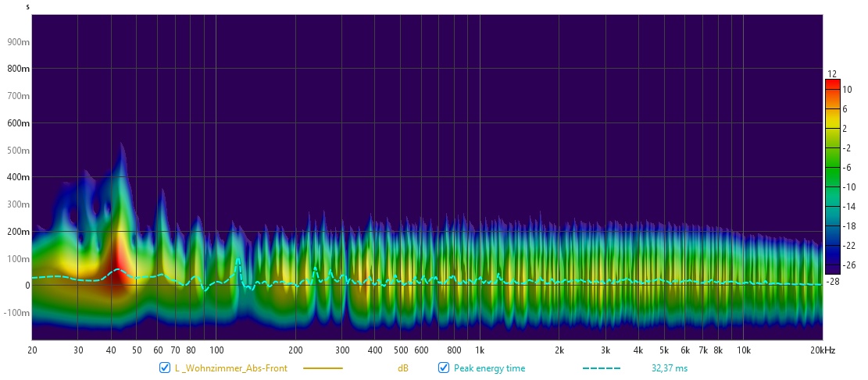Toggle the Peak energy time checkbox
868x380 pixels.
click(x=444, y=368)
